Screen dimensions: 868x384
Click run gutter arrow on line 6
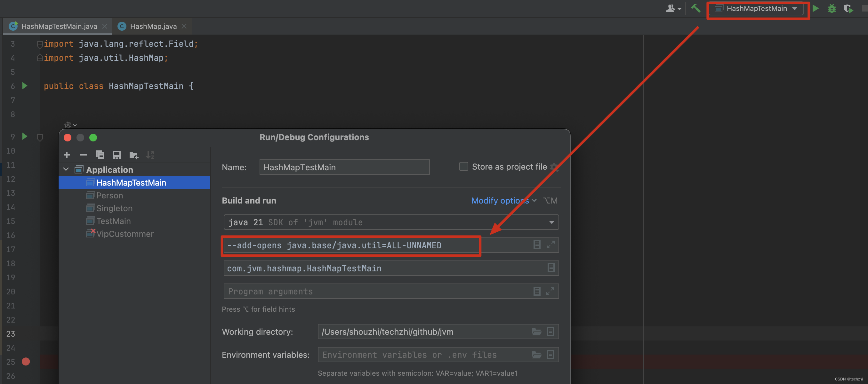pos(25,86)
